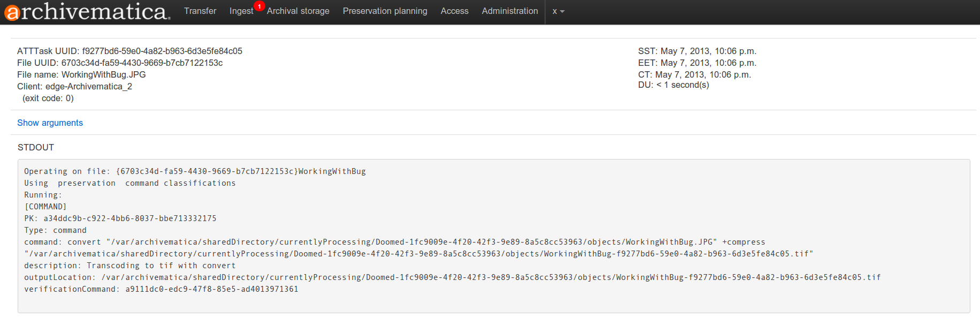The height and width of the screenshot is (333, 980).
Task: Click the ATTTask UUID value
Action: pos(162,51)
